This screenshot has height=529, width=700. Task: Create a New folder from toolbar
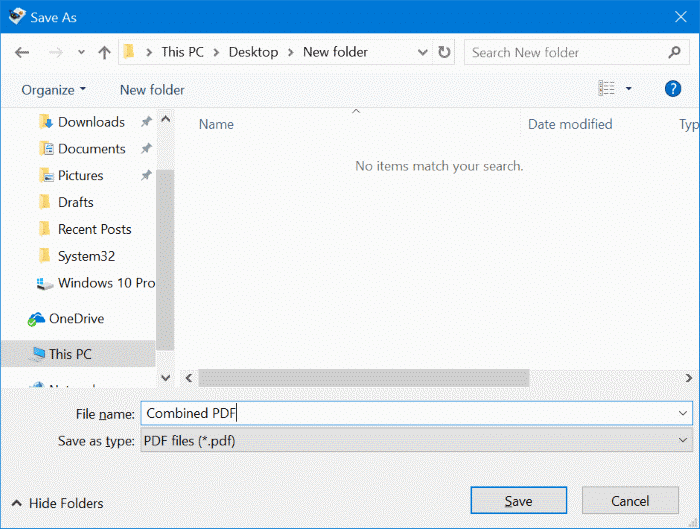click(x=152, y=90)
